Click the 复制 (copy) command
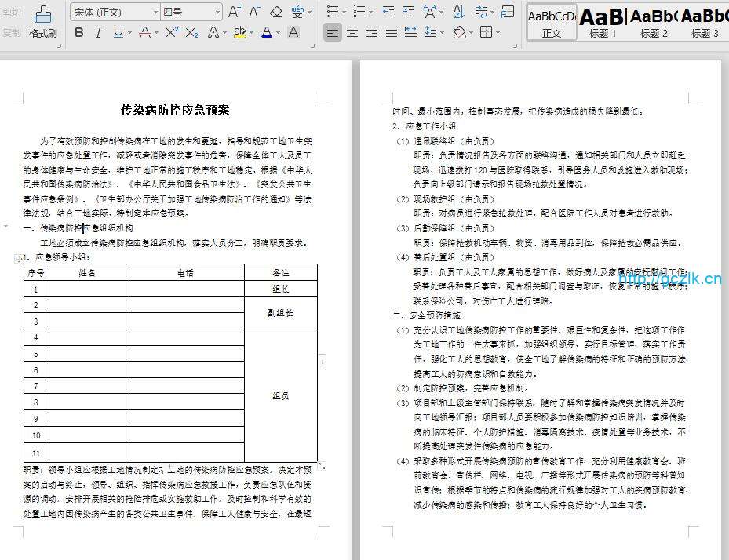729x560 pixels. pos(12,33)
